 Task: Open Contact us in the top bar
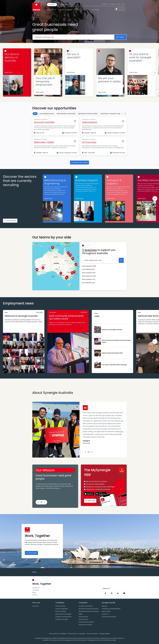point(105,4)
